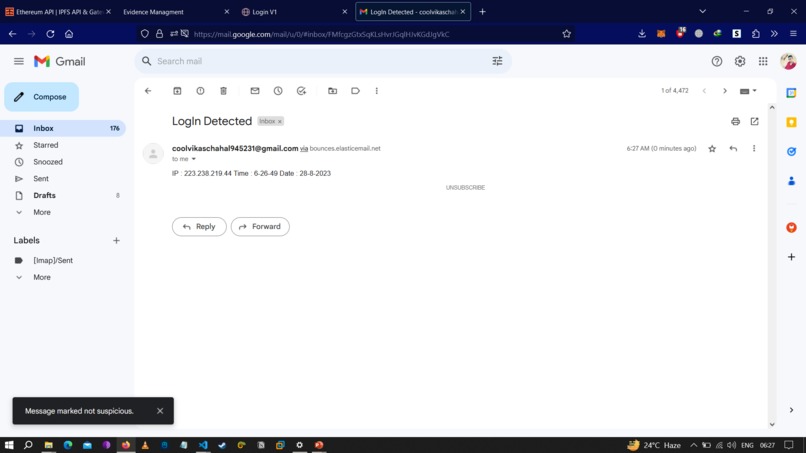Image resolution: width=806 pixels, height=453 pixels.
Task: Open the browser downloads panel
Action: pos(642,34)
